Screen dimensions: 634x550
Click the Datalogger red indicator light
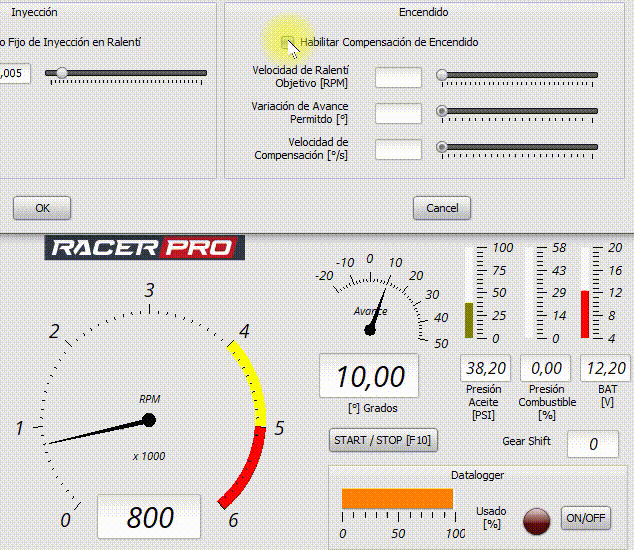(x=536, y=521)
